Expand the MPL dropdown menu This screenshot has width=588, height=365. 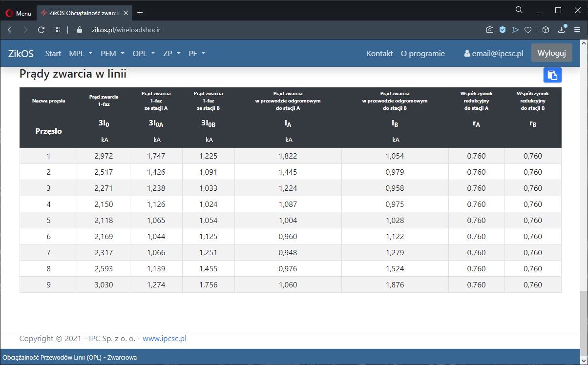(x=81, y=53)
